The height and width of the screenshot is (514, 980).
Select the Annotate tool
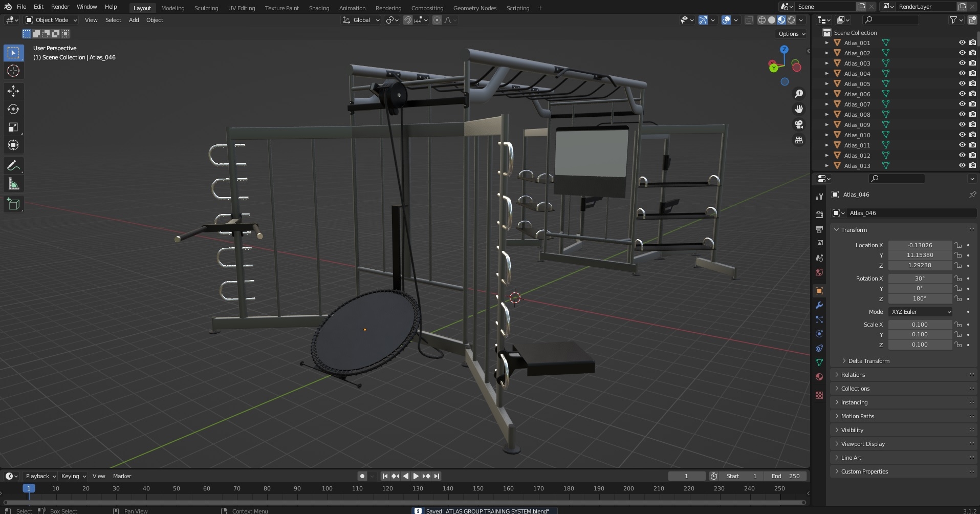pos(13,166)
